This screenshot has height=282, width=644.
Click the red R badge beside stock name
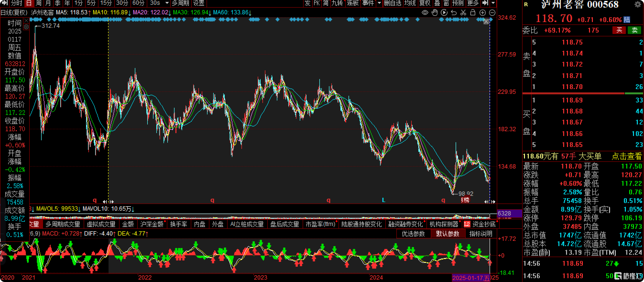pyautogui.click(x=526, y=5)
